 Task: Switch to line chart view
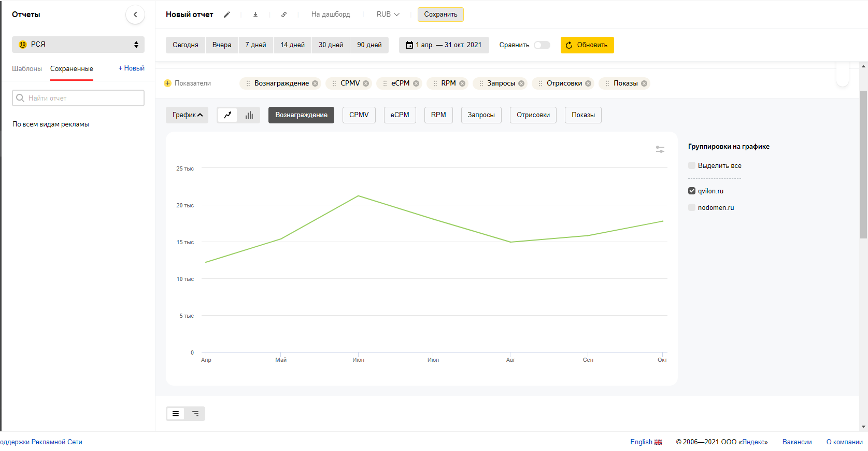227,115
